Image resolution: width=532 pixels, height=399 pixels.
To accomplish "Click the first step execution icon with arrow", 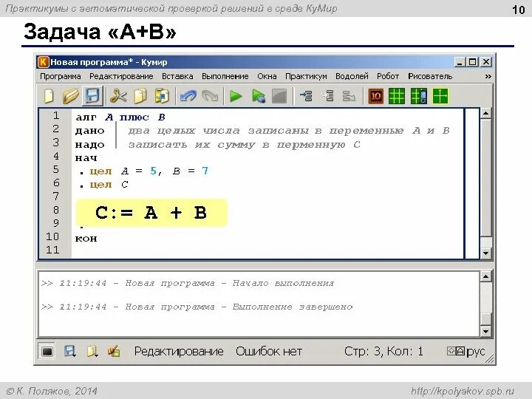I will (x=307, y=96).
